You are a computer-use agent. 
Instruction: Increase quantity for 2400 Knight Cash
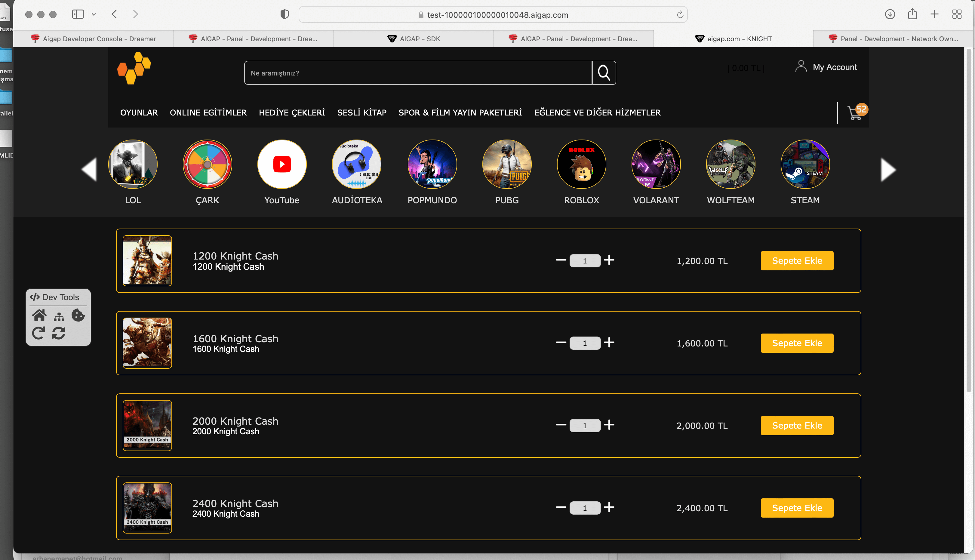click(x=609, y=507)
